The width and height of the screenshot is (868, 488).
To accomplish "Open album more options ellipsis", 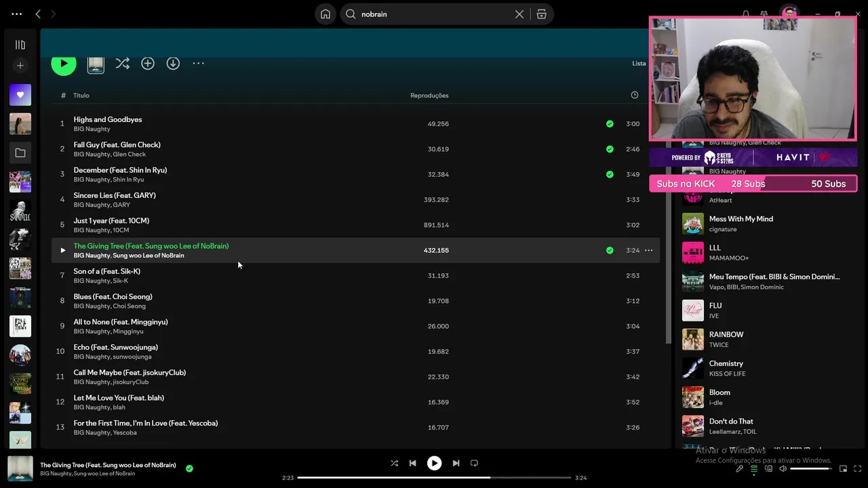I will click(198, 63).
